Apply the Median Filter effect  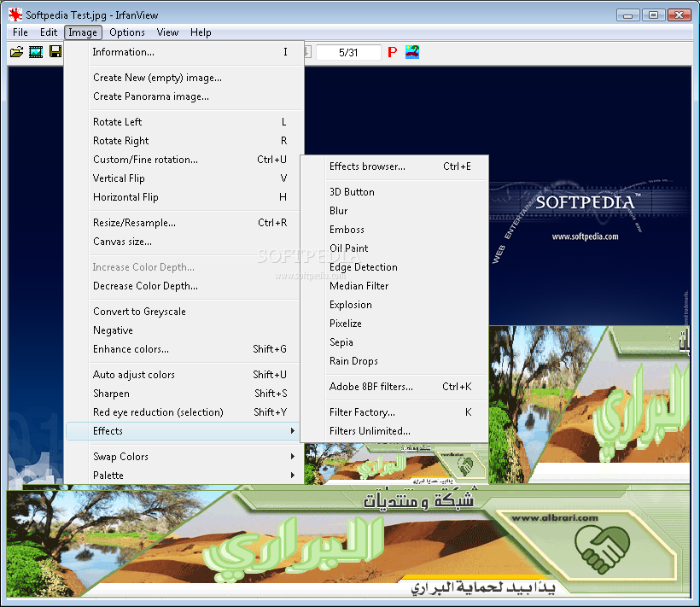point(394,286)
